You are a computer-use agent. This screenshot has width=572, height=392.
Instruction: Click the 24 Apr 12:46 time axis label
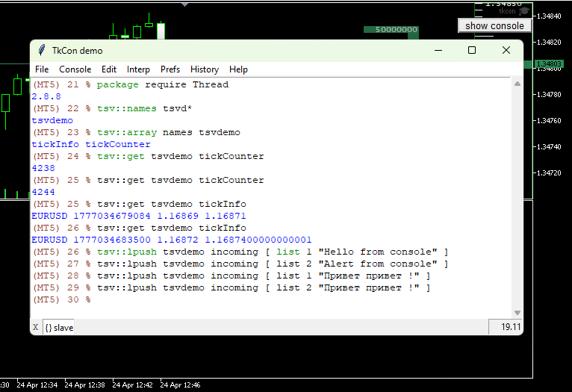(180, 385)
